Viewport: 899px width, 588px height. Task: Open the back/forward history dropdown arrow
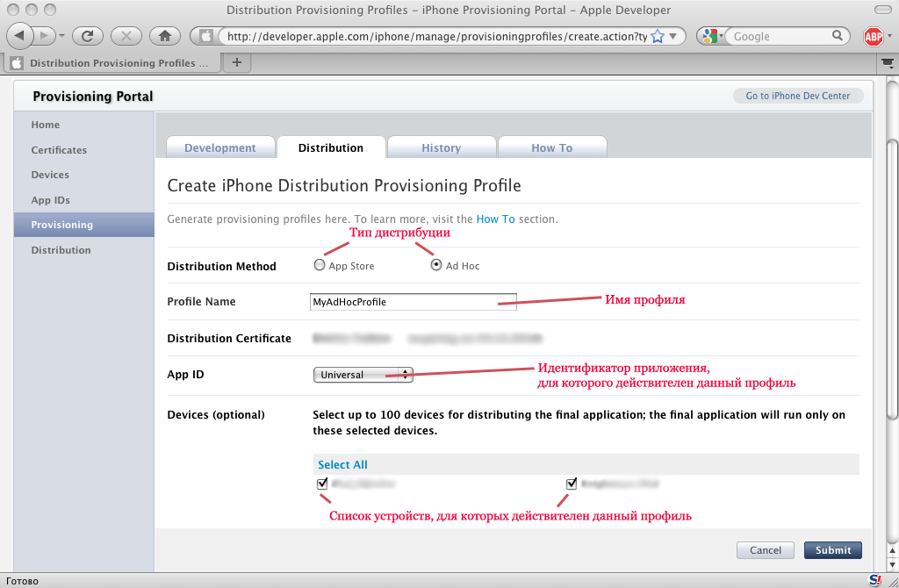click(62, 36)
